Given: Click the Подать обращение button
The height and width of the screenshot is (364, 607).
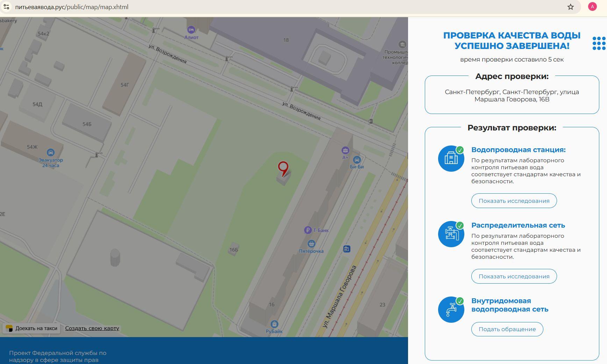Looking at the screenshot, I should (x=507, y=329).
